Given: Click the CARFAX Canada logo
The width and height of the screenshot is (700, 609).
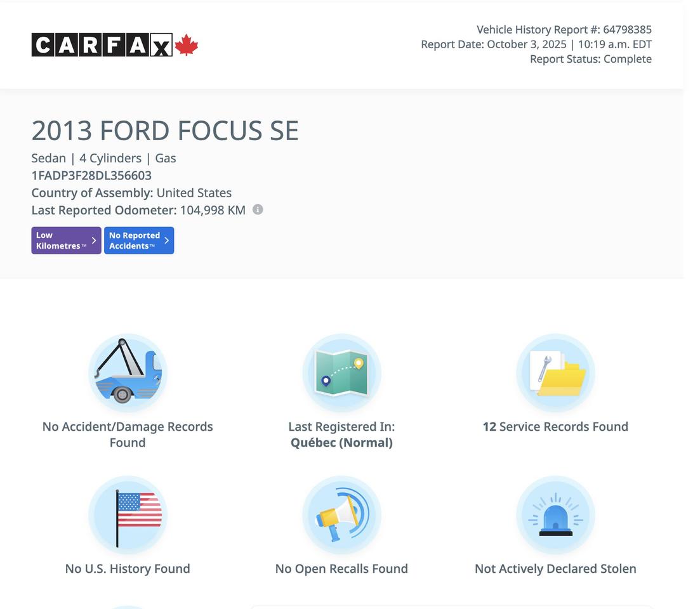Looking at the screenshot, I should click(115, 44).
